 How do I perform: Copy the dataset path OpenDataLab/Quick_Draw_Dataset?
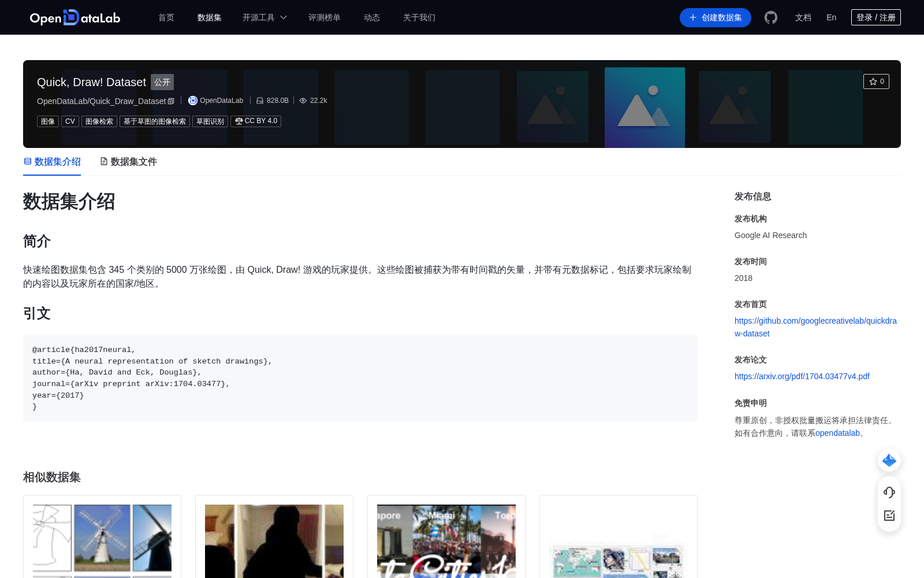coord(171,101)
